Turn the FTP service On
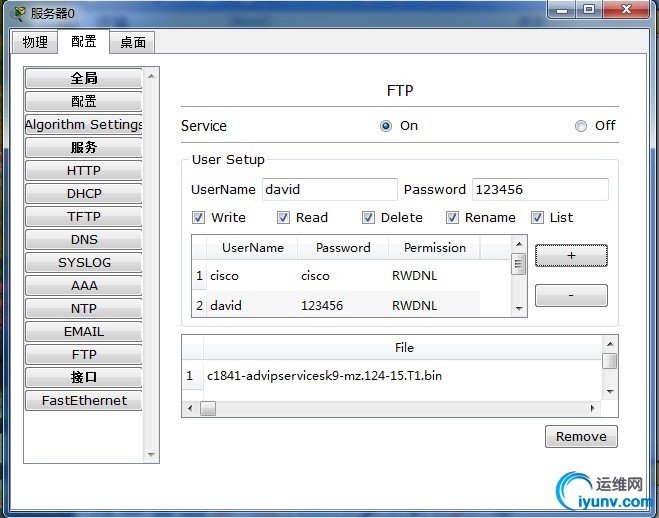 pos(386,126)
